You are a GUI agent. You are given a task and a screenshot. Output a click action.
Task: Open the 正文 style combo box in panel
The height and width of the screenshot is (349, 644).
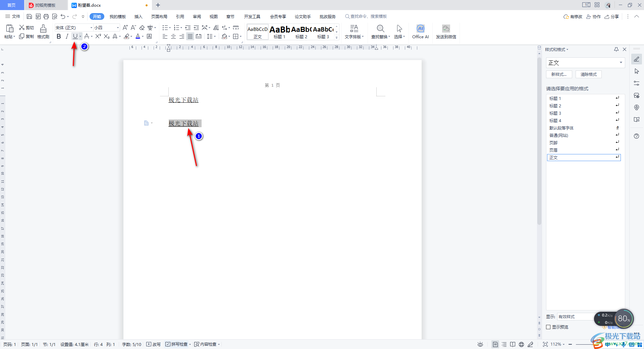(585, 63)
